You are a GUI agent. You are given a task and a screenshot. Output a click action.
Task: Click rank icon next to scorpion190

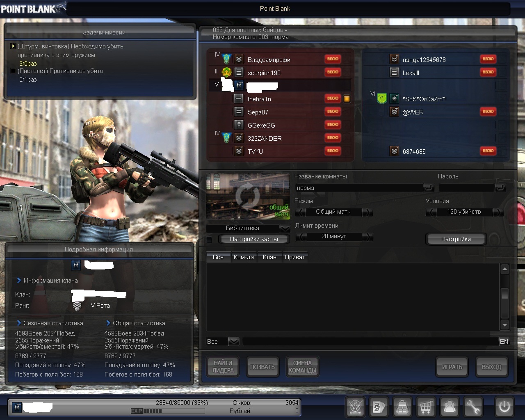click(239, 73)
